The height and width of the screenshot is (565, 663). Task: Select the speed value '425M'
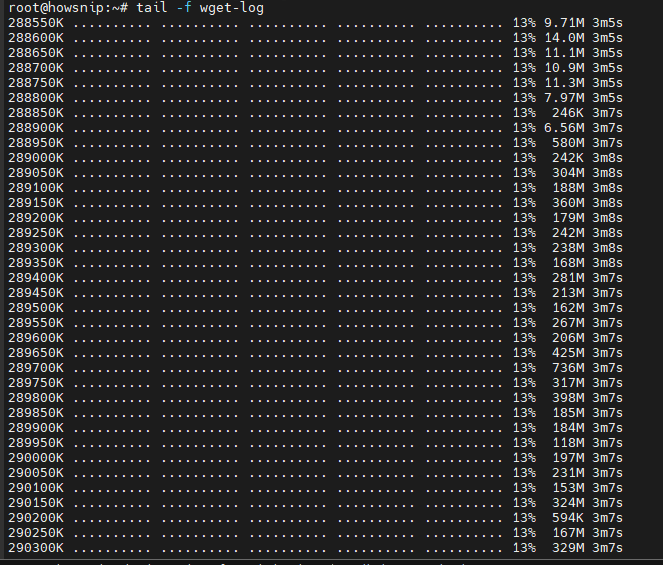[568, 353]
